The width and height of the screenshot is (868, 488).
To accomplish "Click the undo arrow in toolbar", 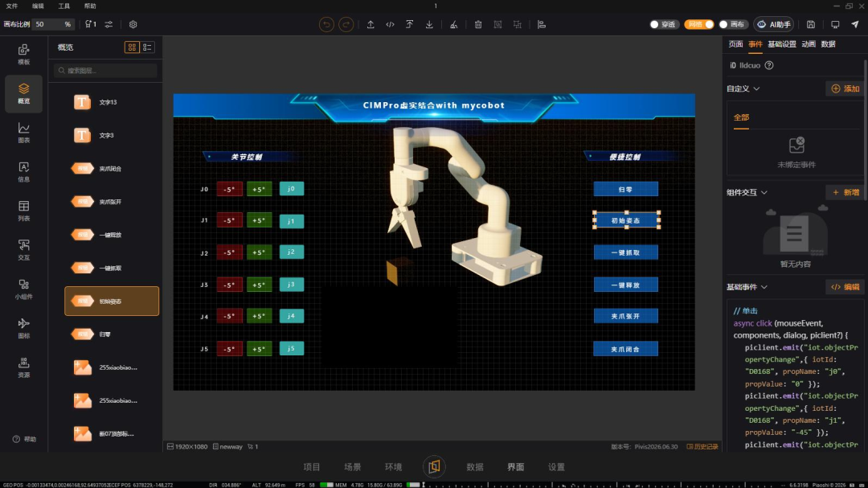I will (x=326, y=24).
